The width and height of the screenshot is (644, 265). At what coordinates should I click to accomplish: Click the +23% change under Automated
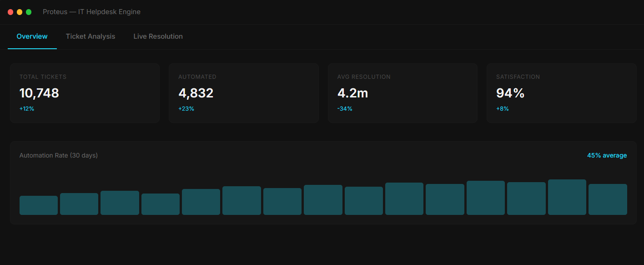[186, 109]
